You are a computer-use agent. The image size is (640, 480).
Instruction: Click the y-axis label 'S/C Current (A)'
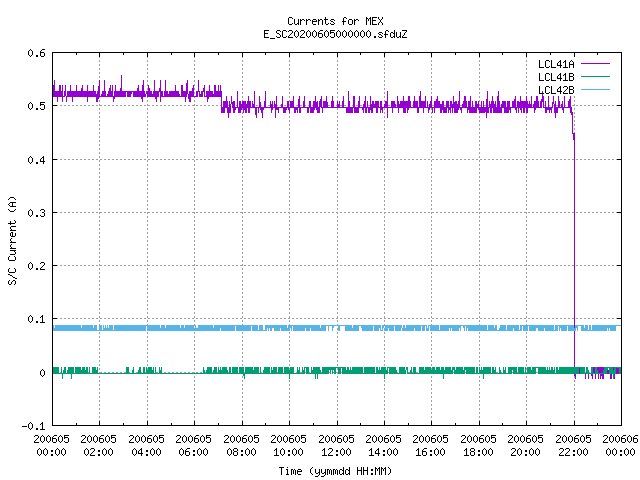point(12,240)
